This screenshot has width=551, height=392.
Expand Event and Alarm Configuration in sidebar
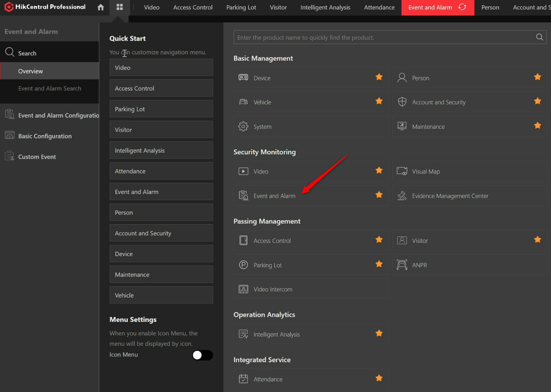click(x=49, y=115)
